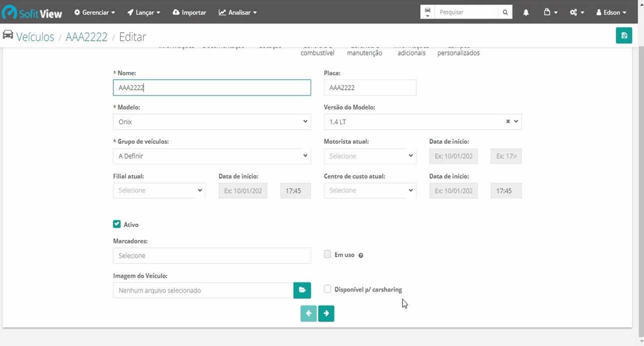Open the notifications bell
644x346 pixels.
tap(526, 12)
